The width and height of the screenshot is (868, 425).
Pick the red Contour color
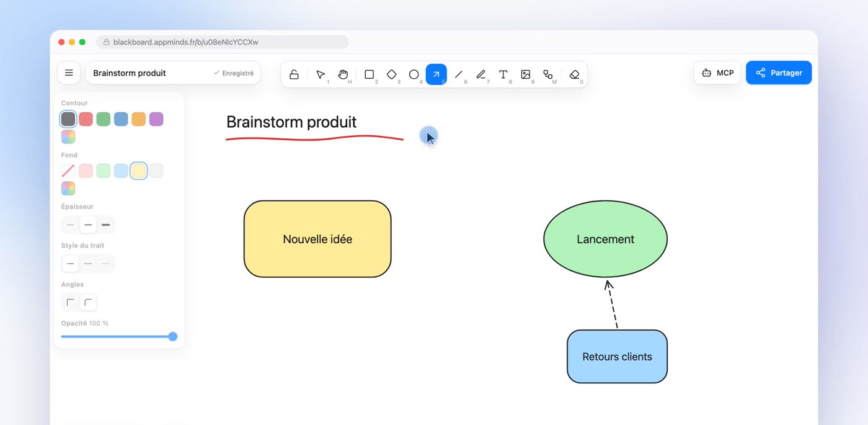[x=86, y=119]
